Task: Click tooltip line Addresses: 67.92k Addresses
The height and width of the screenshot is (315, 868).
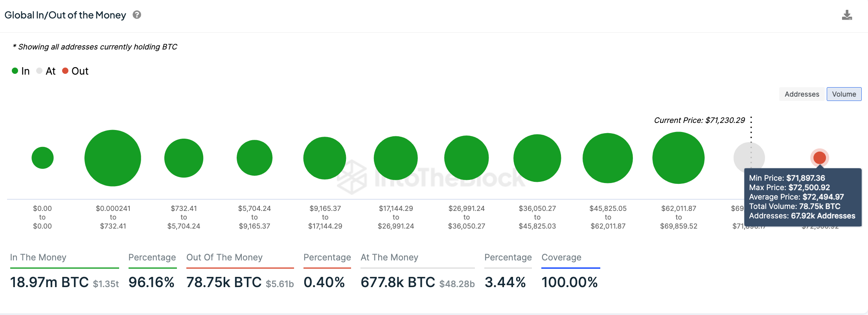Action: [802, 216]
